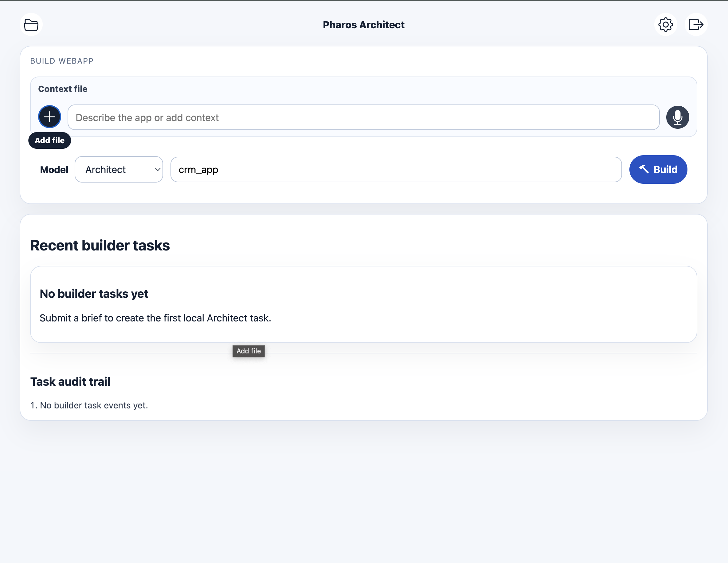Image resolution: width=728 pixels, height=563 pixels.
Task: Open the projects folder icon
Action: point(31,25)
